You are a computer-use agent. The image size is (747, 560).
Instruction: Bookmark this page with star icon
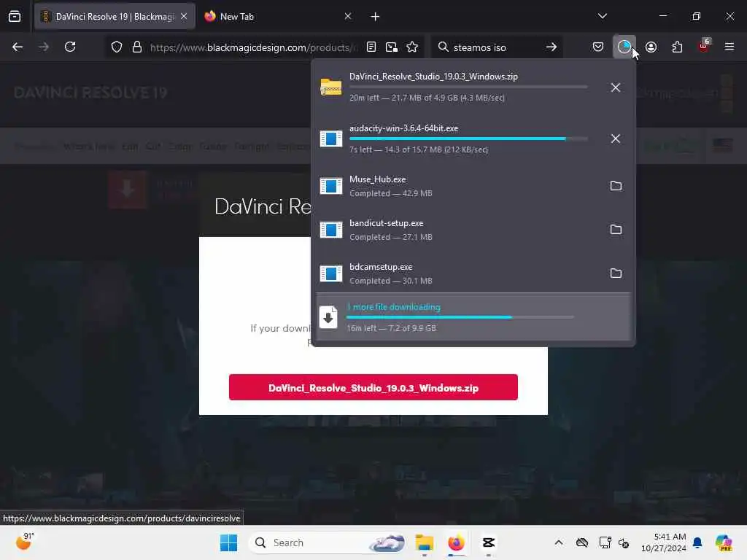pyautogui.click(x=413, y=47)
